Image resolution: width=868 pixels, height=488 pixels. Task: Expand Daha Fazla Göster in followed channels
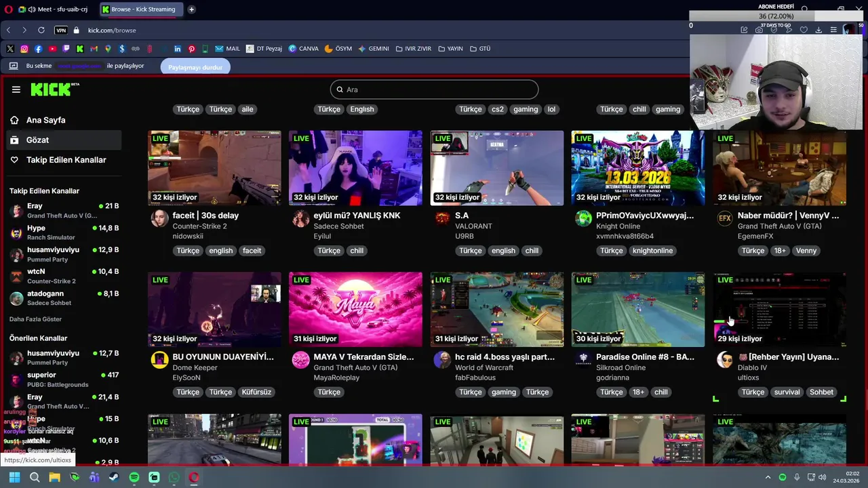[35, 319]
